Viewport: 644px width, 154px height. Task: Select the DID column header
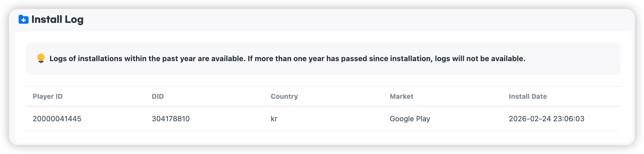(157, 96)
